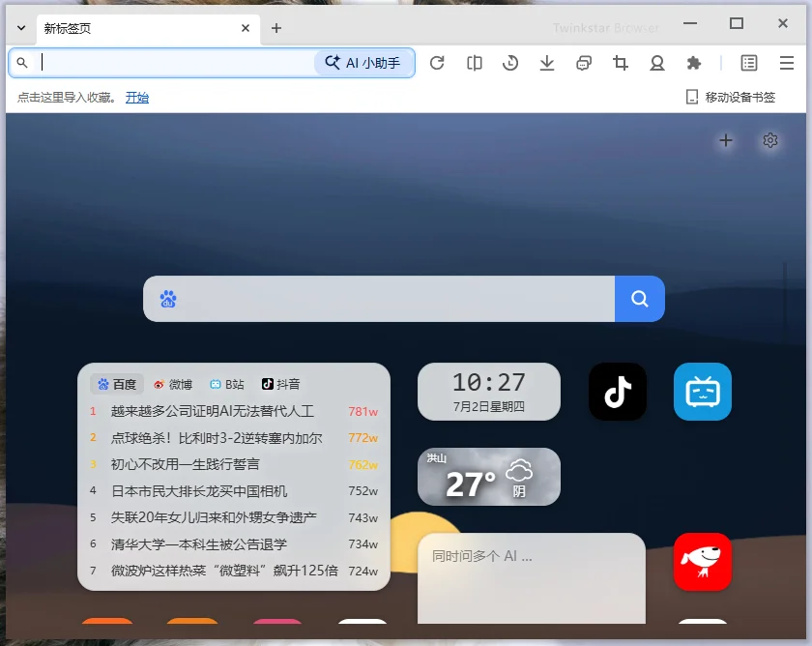Select the screenshot crop tool icon

(621, 63)
